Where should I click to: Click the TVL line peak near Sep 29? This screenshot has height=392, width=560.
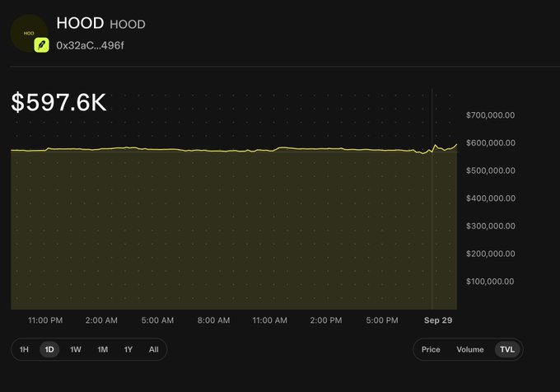click(436, 145)
